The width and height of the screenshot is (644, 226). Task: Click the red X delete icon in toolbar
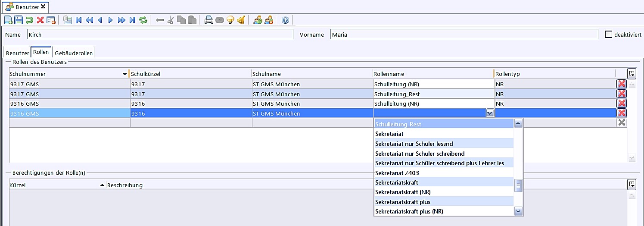(40, 20)
